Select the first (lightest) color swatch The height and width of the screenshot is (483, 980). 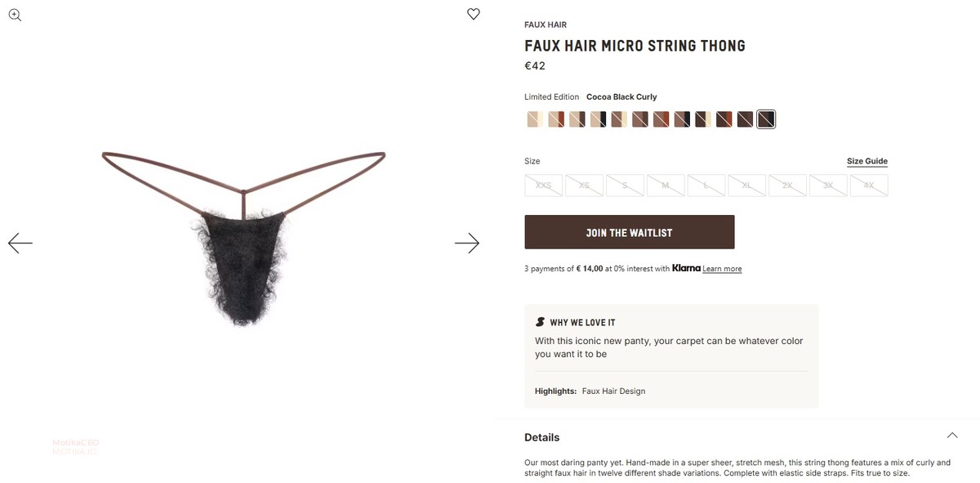pos(535,119)
